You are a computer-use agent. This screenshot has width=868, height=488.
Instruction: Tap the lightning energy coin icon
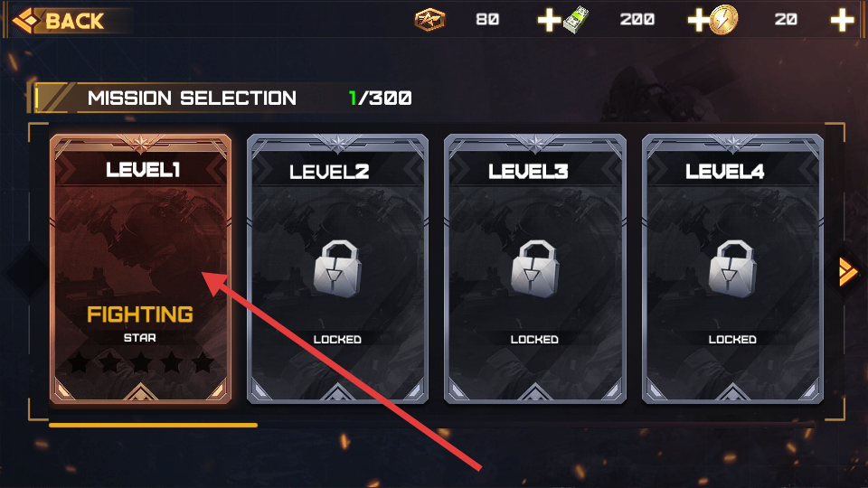(723, 20)
